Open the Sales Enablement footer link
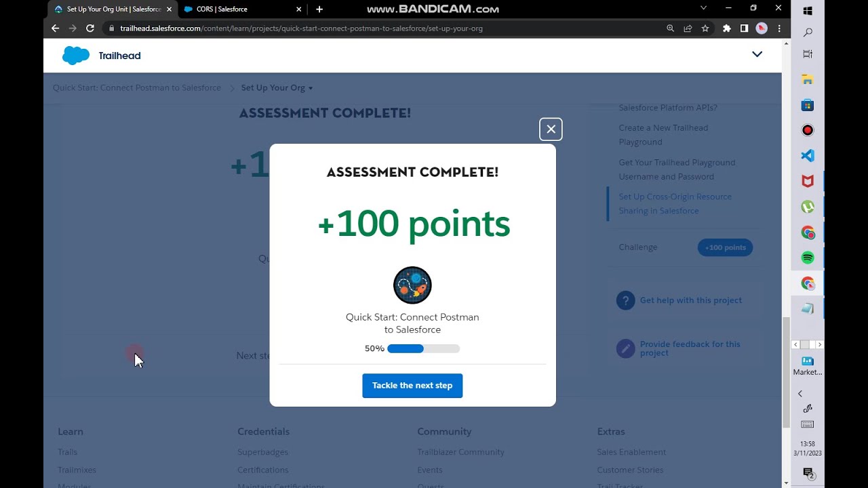 pos(631,452)
